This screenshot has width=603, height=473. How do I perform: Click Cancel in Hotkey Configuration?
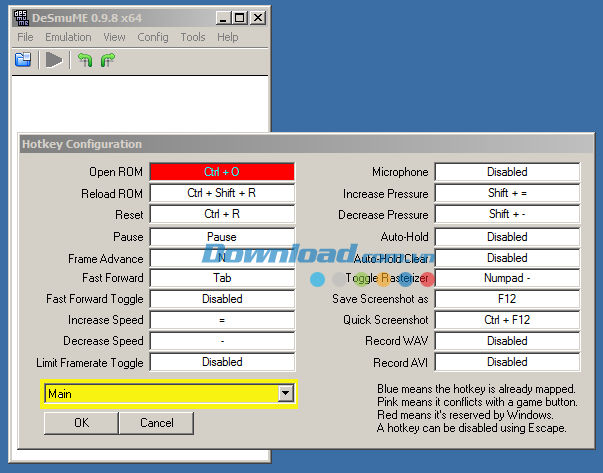point(157,423)
